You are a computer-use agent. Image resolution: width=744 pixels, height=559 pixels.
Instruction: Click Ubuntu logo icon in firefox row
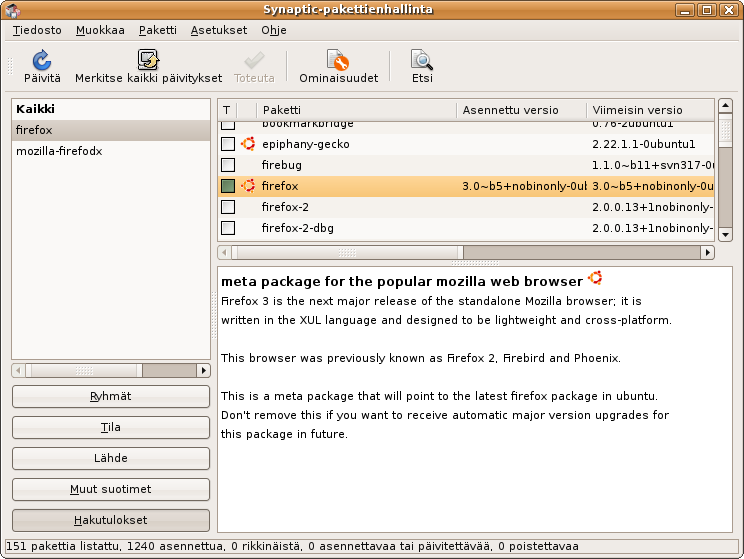click(248, 186)
